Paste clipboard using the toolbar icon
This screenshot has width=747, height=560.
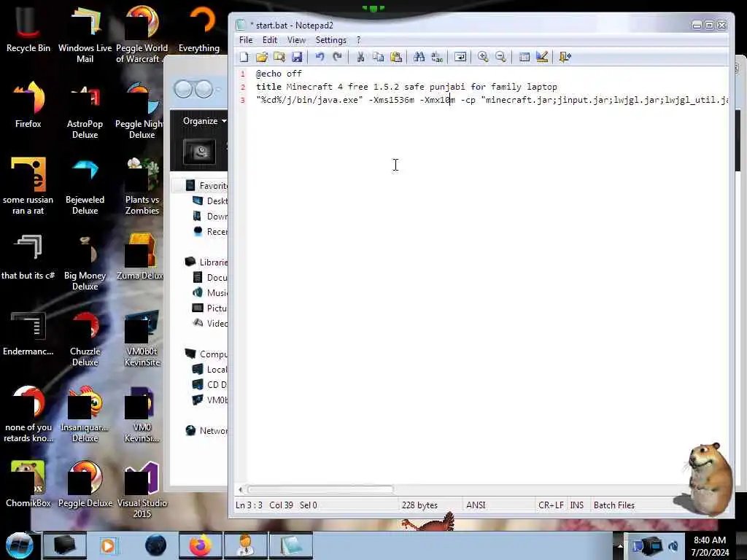(x=396, y=57)
